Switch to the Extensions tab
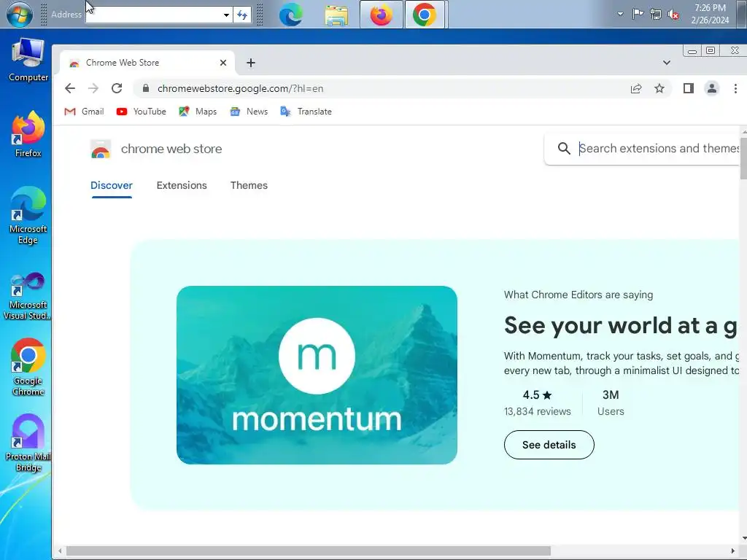This screenshot has height=560, width=747. coord(182,185)
